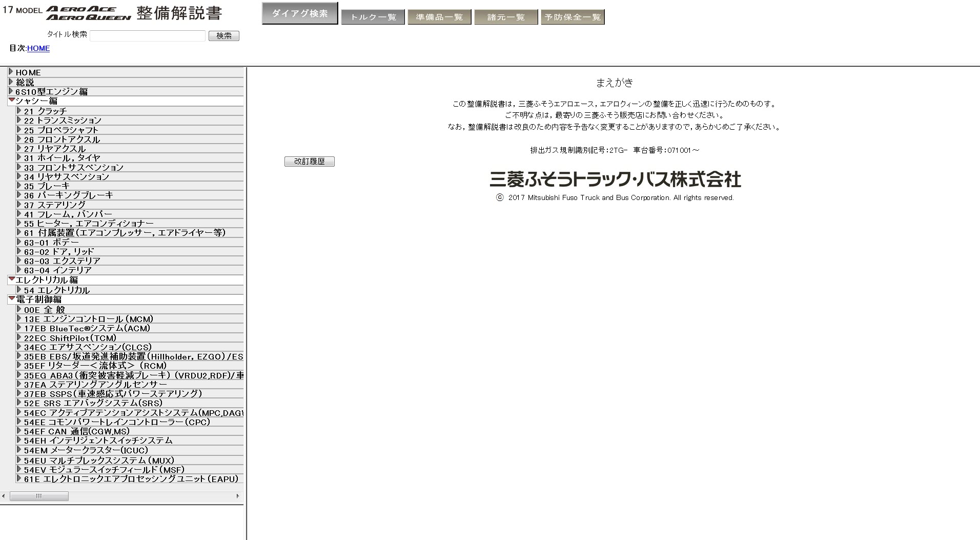Select the 予防保全一覧 tab
This screenshot has height=540, width=980.
tap(573, 17)
